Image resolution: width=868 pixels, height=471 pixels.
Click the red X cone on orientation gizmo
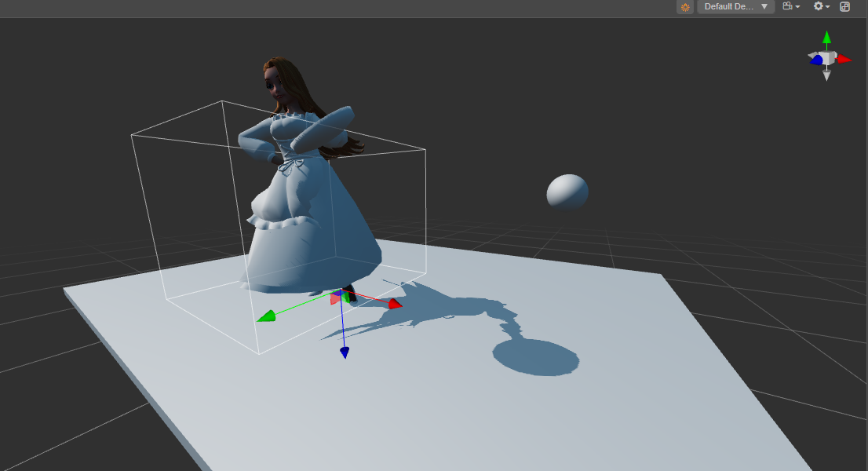(844, 59)
